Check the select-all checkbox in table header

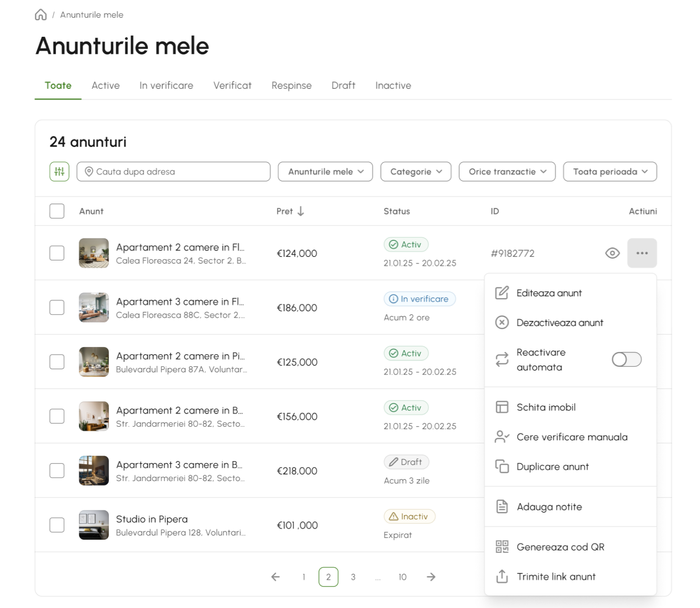(x=57, y=211)
